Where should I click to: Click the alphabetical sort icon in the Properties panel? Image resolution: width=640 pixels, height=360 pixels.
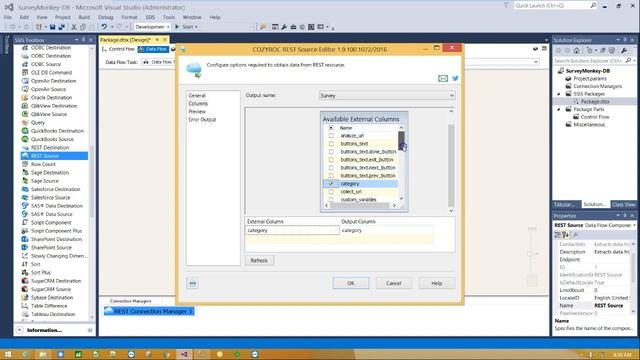(x=566, y=235)
